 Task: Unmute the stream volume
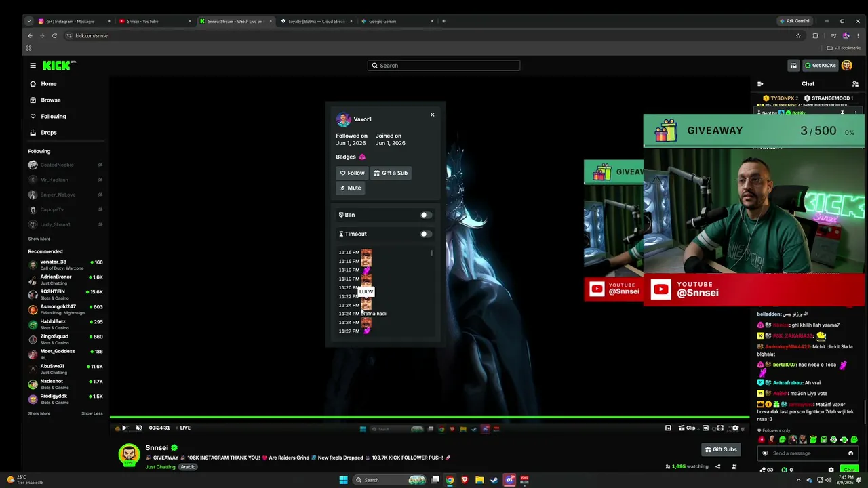pyautogui.click(x=139, y=428)
